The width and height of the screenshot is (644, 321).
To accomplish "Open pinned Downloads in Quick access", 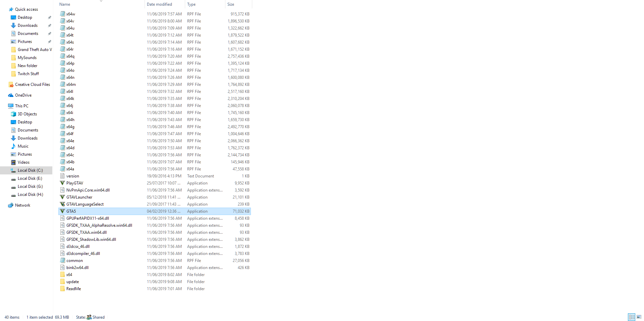I will 28,25.
